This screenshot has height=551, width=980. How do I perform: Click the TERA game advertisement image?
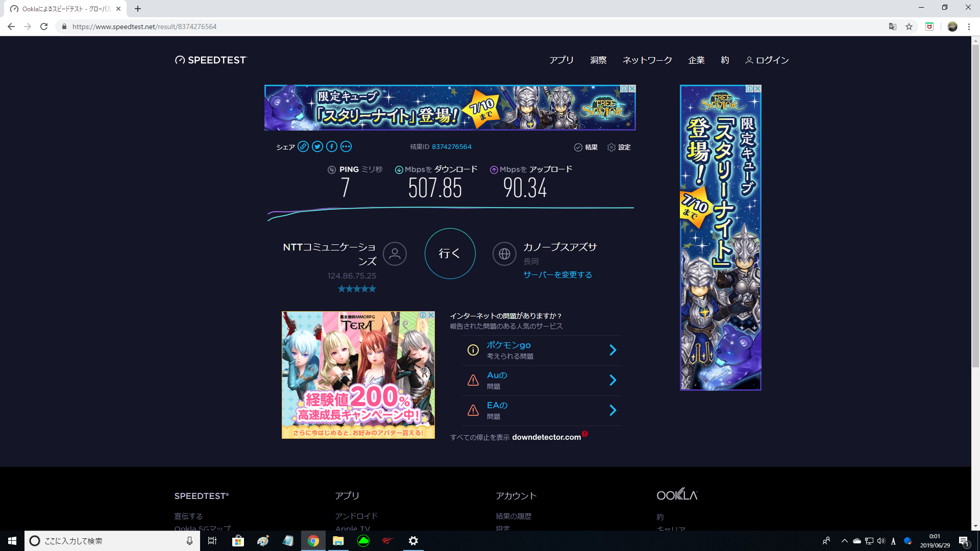coord(358,375)
